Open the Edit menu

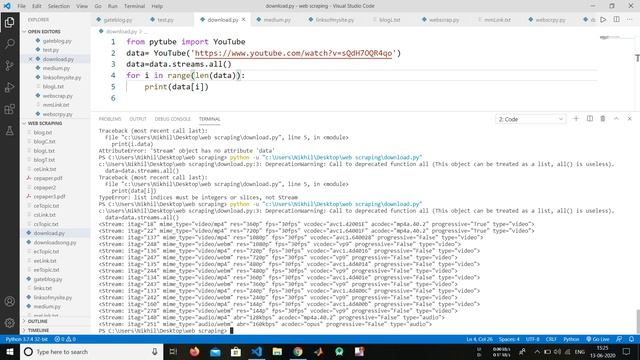(x=37, y=6)
